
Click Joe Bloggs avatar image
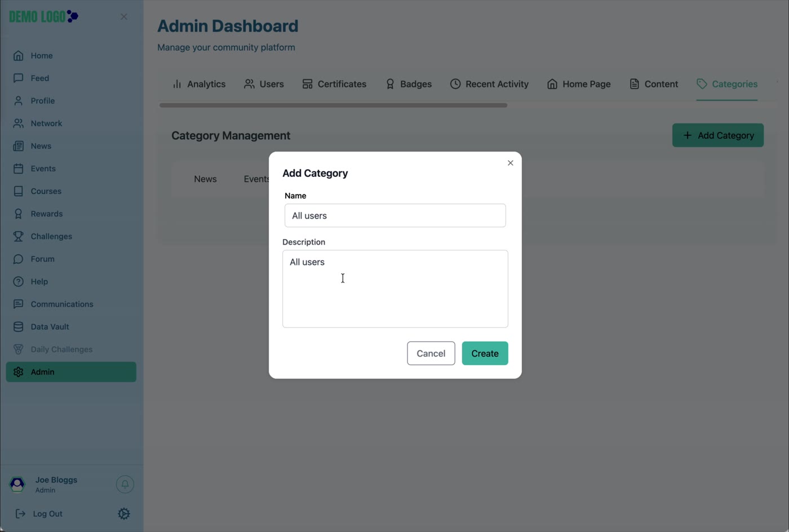(x=17, y=484)
